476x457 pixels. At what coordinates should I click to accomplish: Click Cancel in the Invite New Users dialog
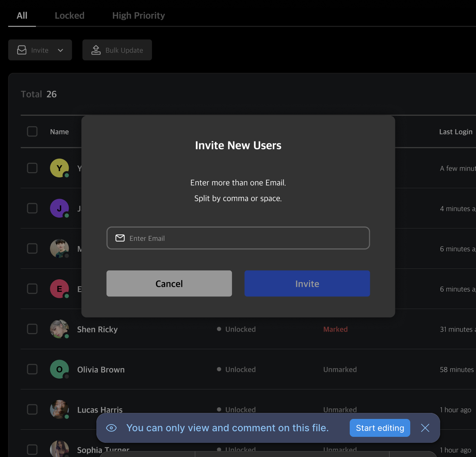click(x=169, y=283)
